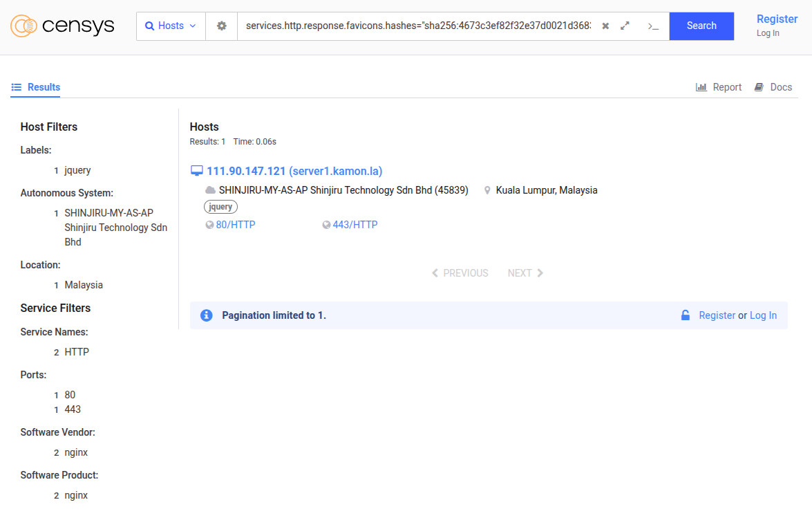The image size is (812, 518).
Task: Open the command-line query icon
Action: pyautogui.click(x=652, y=26)
